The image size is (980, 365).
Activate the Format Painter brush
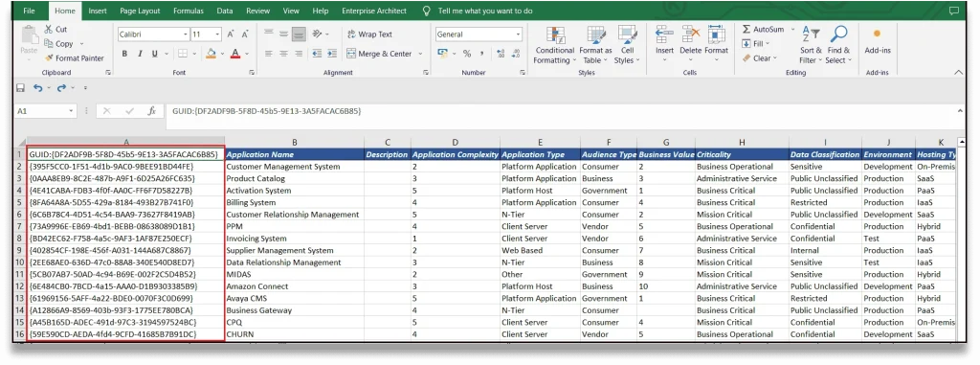[x=49, y=58]
